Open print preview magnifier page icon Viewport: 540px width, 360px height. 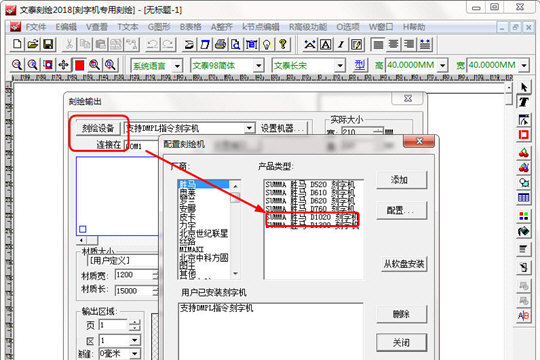236,44
